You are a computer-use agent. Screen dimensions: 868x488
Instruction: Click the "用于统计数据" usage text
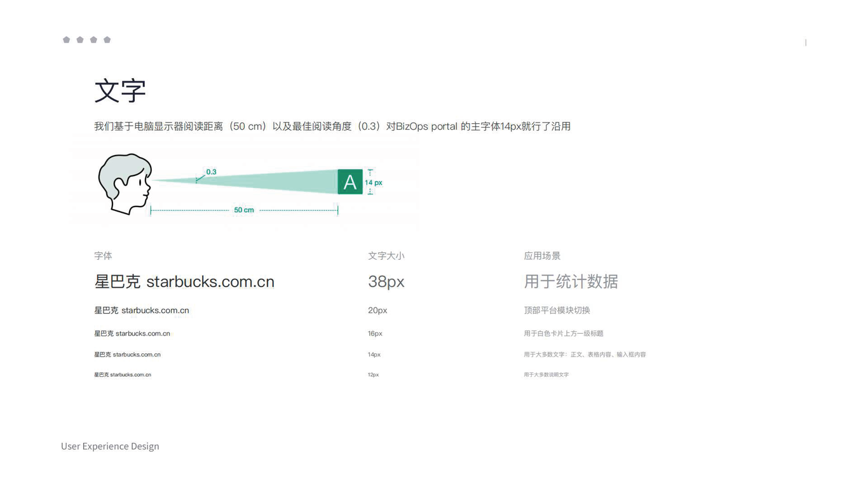pos(571,281)
